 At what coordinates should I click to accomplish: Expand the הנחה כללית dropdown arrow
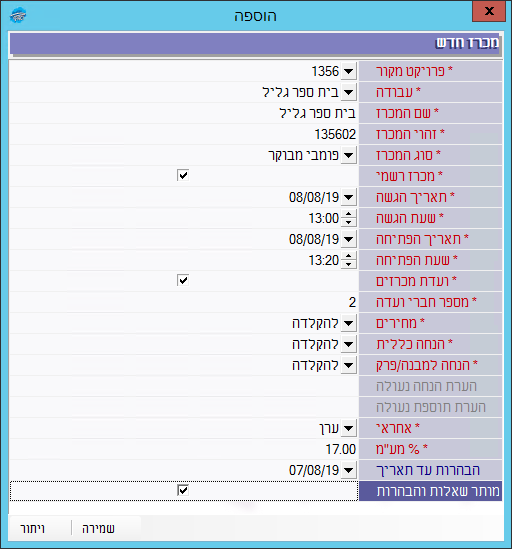[x=348, y=345]
